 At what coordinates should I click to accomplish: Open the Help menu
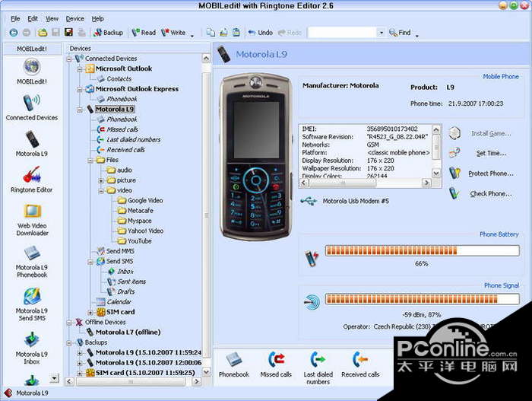pos(97,19)
